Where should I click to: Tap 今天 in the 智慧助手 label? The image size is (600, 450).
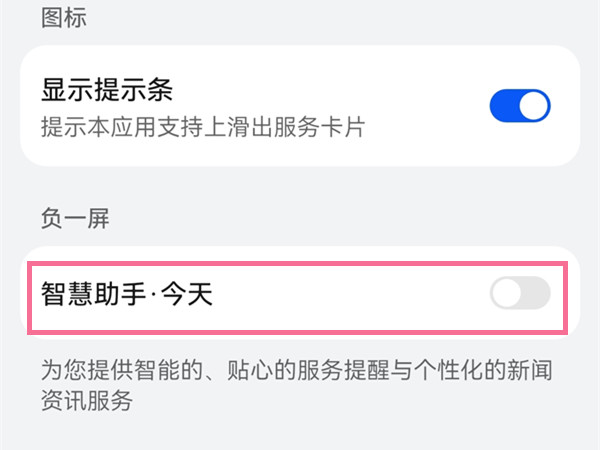pyautogui.click(x=191, y=294)
